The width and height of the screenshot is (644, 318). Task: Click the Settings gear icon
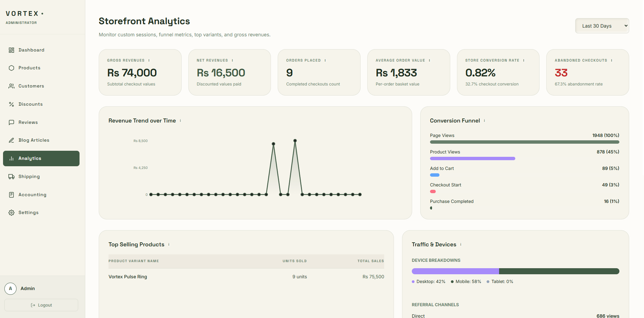(11, 213)
